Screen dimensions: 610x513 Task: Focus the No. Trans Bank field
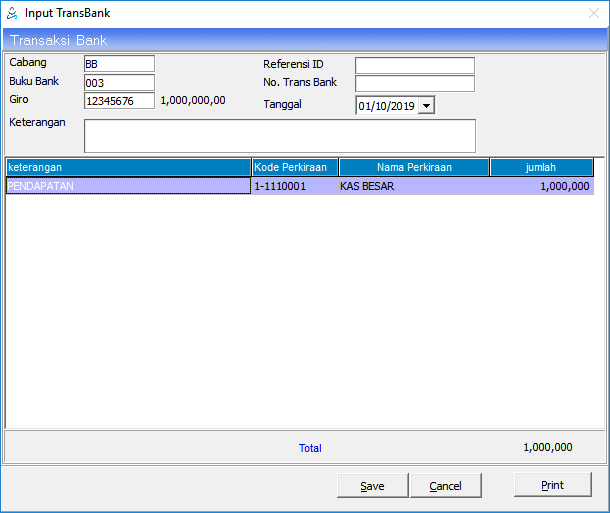point(414,84)
